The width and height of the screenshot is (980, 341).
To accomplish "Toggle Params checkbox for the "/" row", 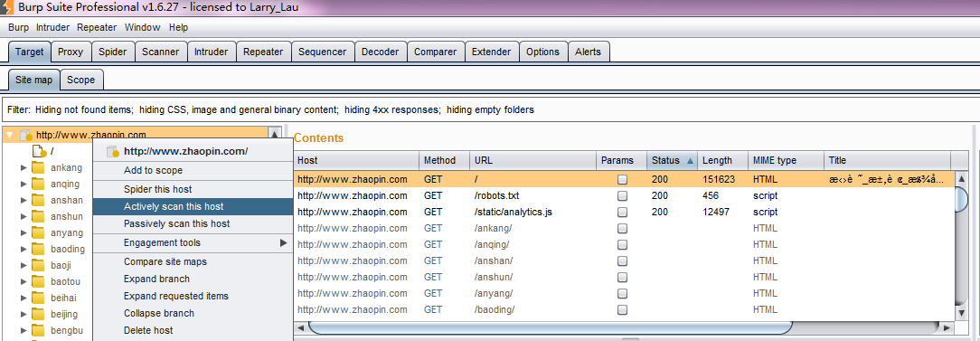I will pyautogui.click(x=622, y=180).
